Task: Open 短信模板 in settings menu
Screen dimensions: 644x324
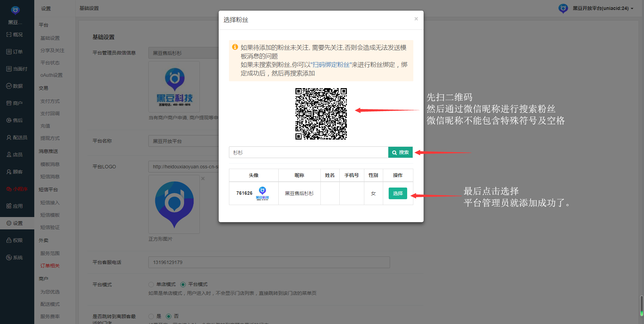Action: 50,215
